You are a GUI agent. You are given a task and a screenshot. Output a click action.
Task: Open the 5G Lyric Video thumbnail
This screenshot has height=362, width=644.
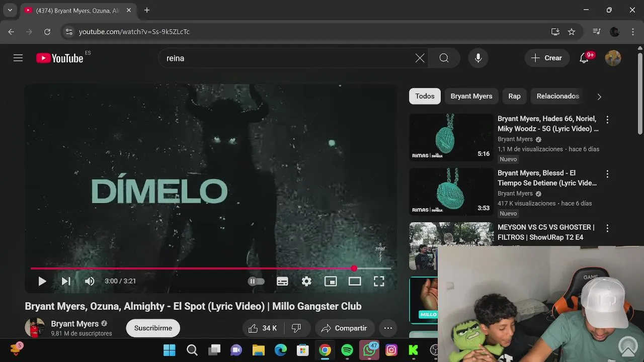click(x=451, y=137)
